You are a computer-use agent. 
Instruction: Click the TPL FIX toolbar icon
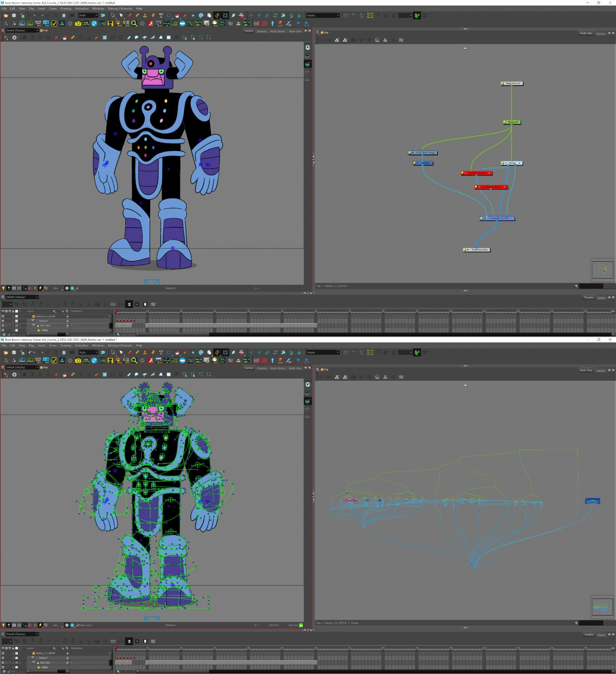[222, 23]
